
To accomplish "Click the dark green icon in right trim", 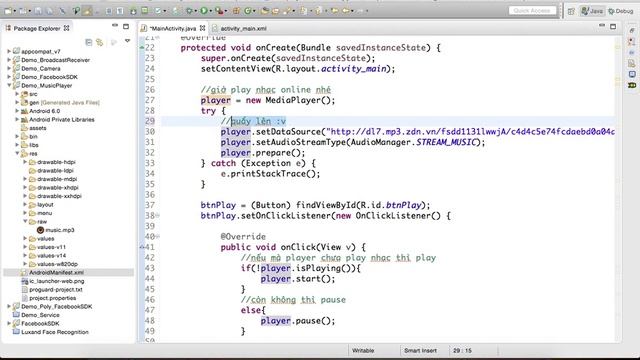I will 632,85.
